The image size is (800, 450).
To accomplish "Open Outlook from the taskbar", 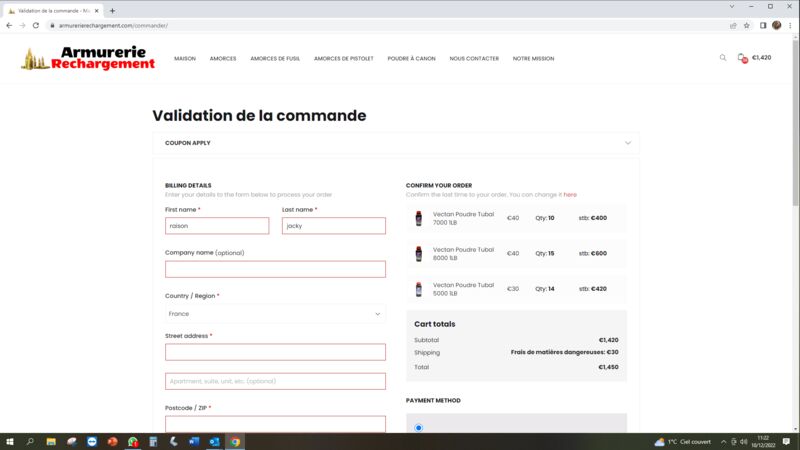I will [x=214, y=442].
